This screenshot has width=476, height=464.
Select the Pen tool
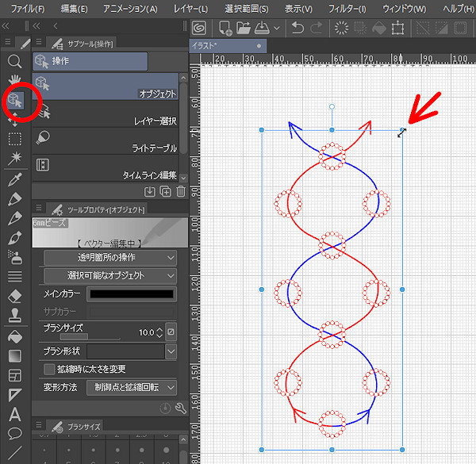click(14, 199)
